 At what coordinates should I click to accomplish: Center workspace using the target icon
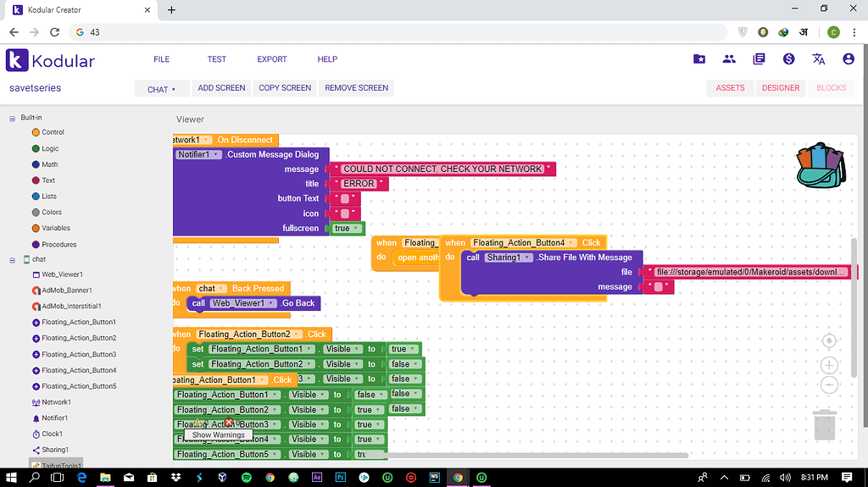click(829, 340)
